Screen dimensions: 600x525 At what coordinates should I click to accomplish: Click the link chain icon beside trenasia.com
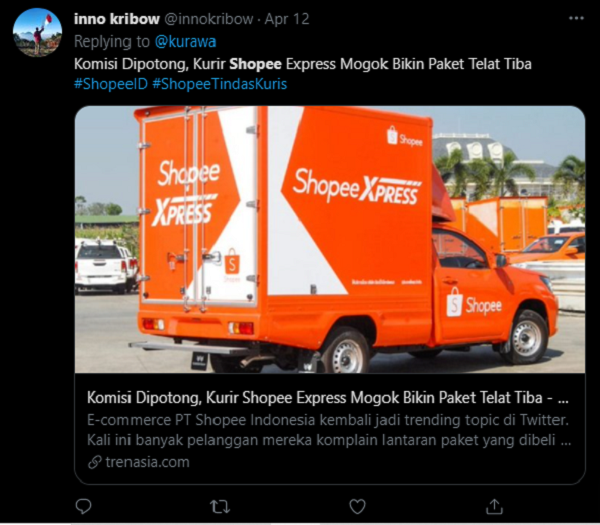pos(95,462)
